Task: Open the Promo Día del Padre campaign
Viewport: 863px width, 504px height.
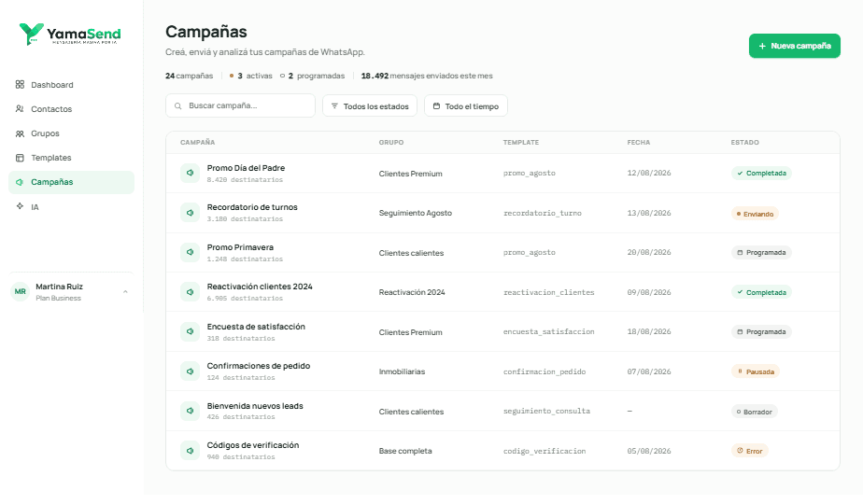Action: click(x=246, y=168)
